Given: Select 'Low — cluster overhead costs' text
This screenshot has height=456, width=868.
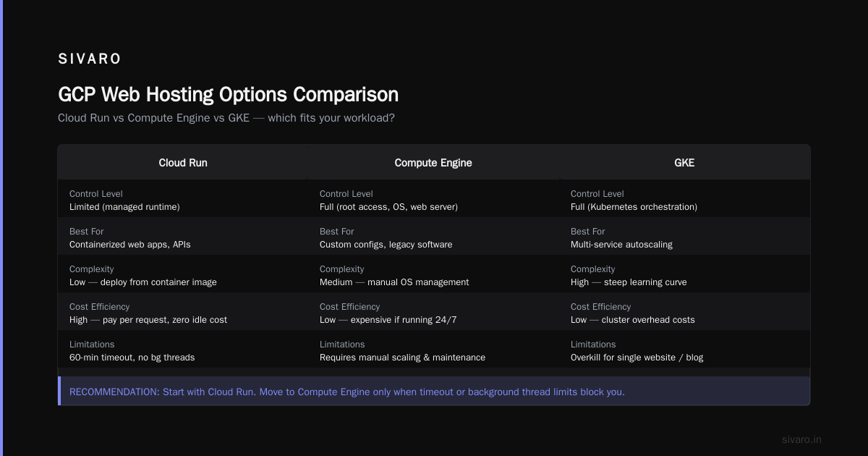Looking at the screenshot, I should (x=633, y=320).
